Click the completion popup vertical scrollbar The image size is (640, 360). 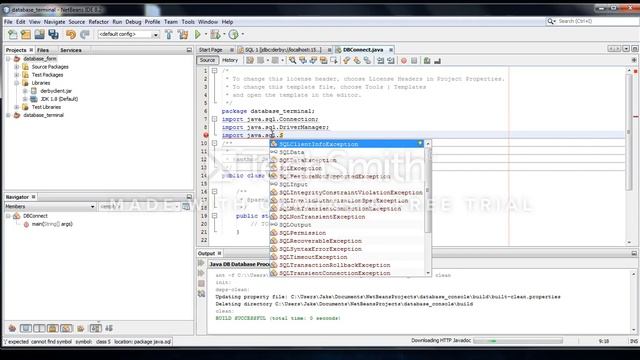(x=428, y=208)
